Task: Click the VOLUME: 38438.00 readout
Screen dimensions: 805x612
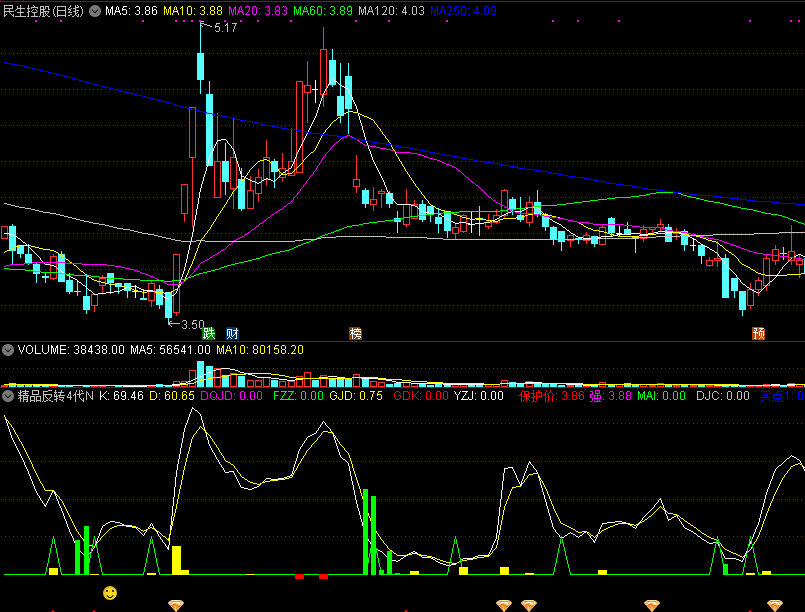Action: 71,350
